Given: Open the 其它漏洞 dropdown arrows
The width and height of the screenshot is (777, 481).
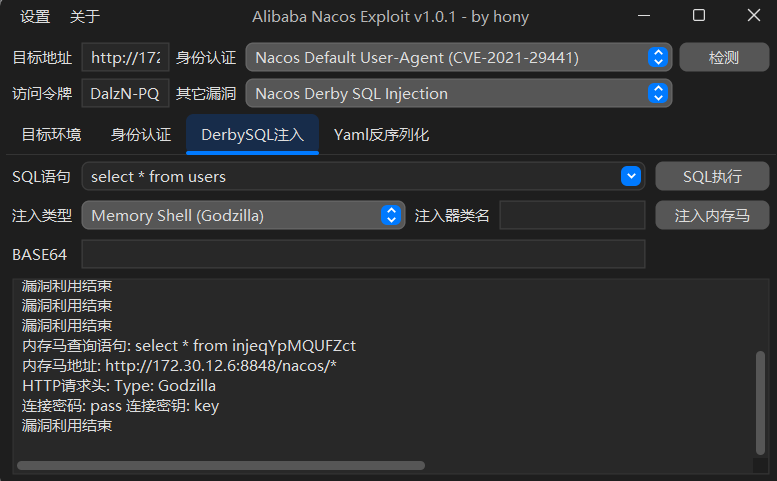Looking at the screenshot, I should pos(658,93).
